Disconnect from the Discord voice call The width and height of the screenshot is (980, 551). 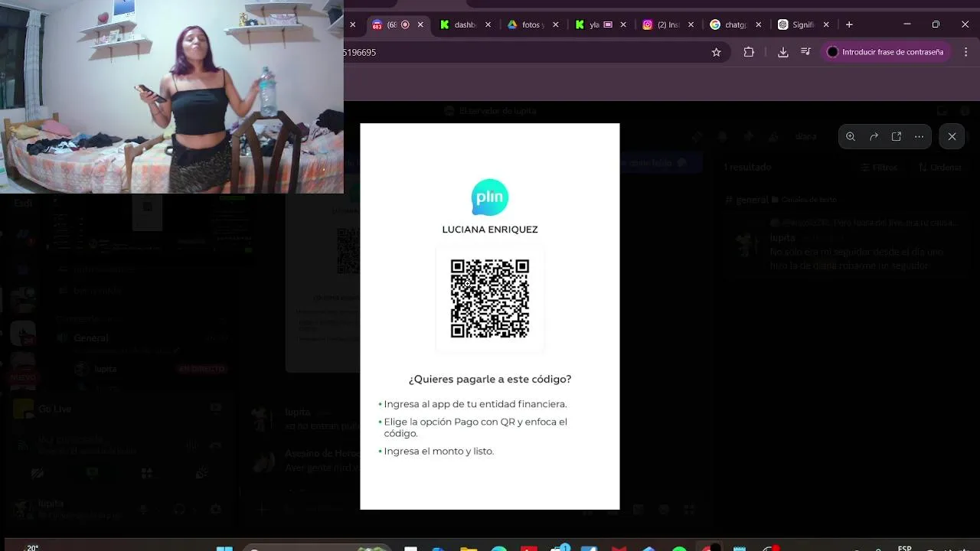click(x=216, y=445)
